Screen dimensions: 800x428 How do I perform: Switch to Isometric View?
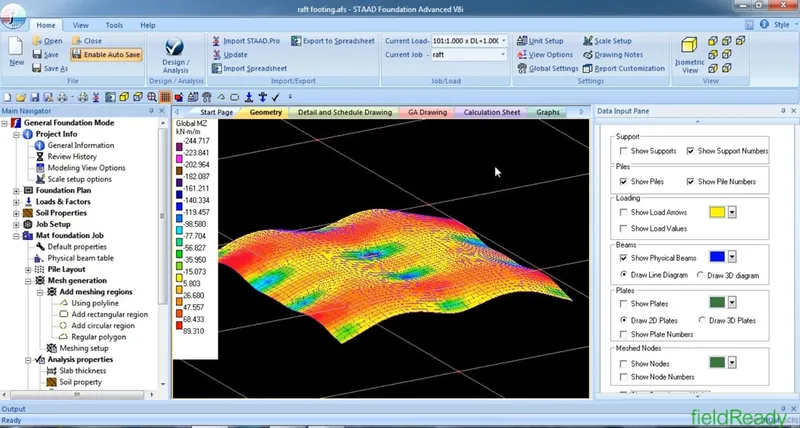pos(690,55)
